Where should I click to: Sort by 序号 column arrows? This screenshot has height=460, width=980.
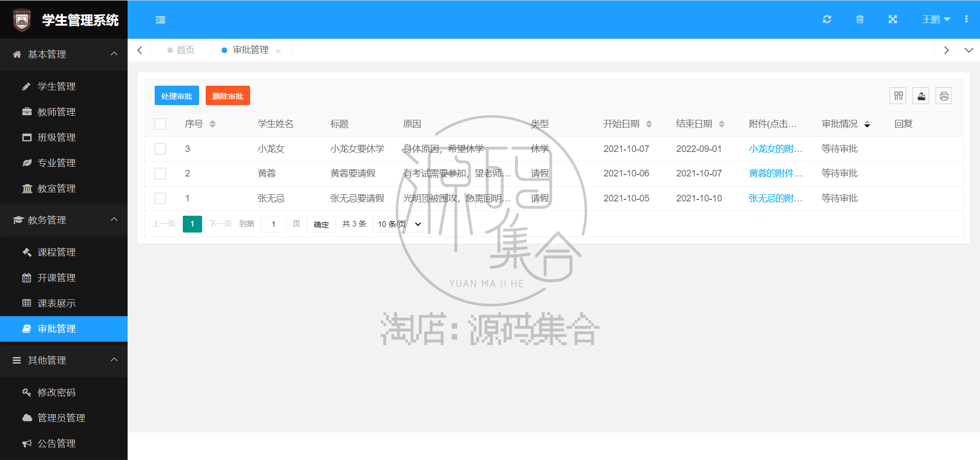[213, 124]
